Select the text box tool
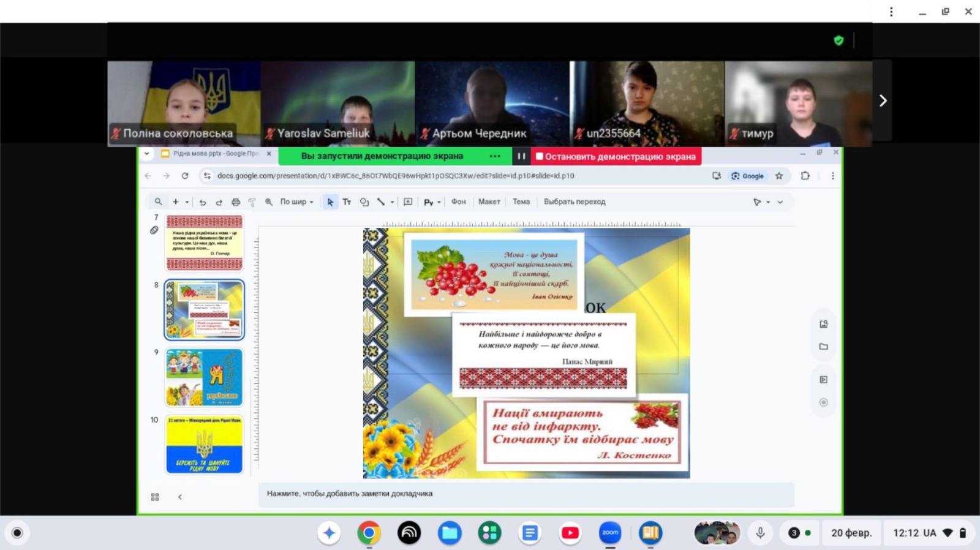 tap(347, 202)
